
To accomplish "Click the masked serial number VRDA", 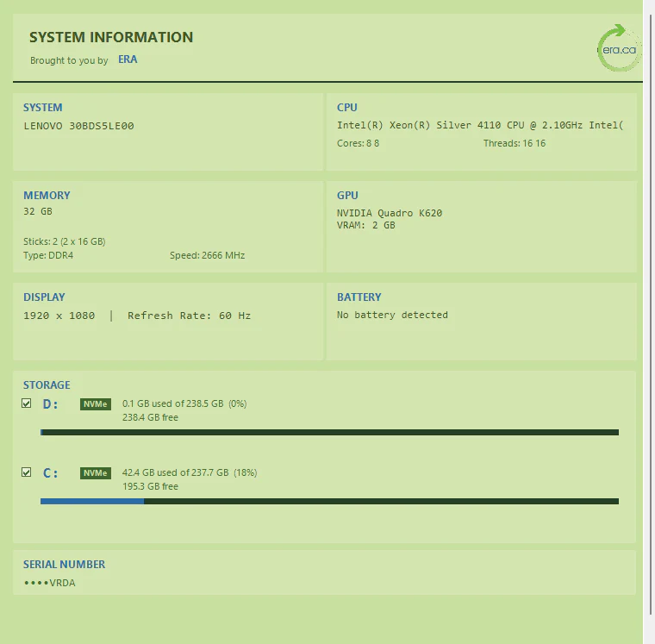I will point(50,583).
